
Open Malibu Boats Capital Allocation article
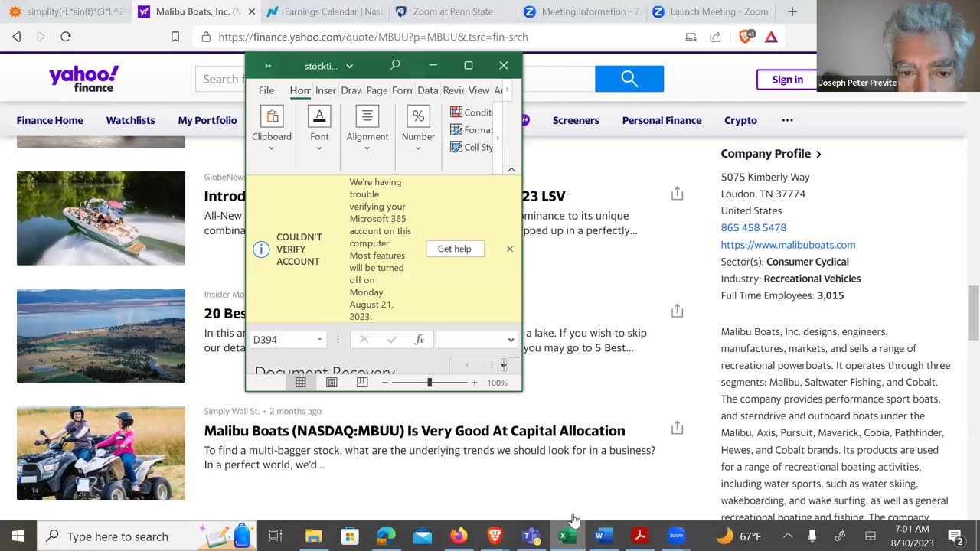[414, 431]
